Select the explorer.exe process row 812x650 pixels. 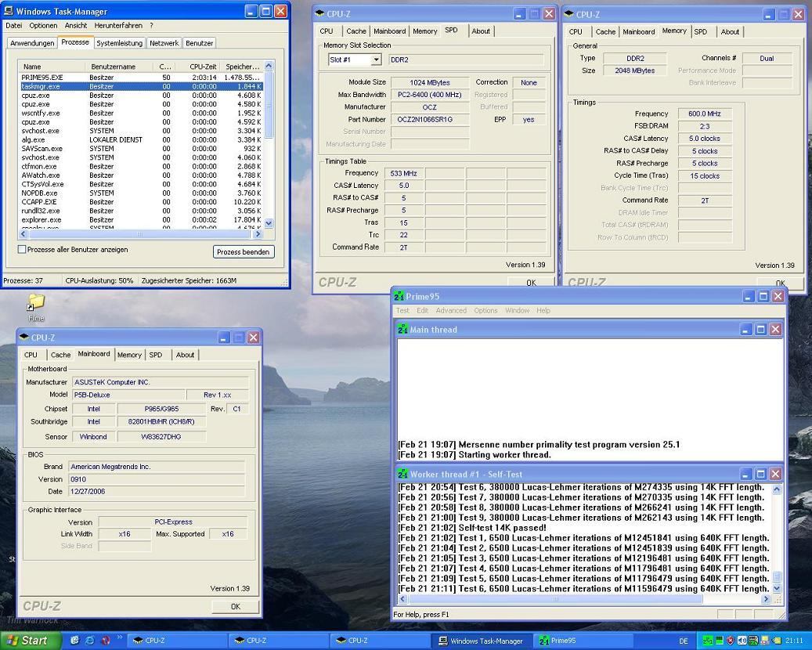click(141, 219)
